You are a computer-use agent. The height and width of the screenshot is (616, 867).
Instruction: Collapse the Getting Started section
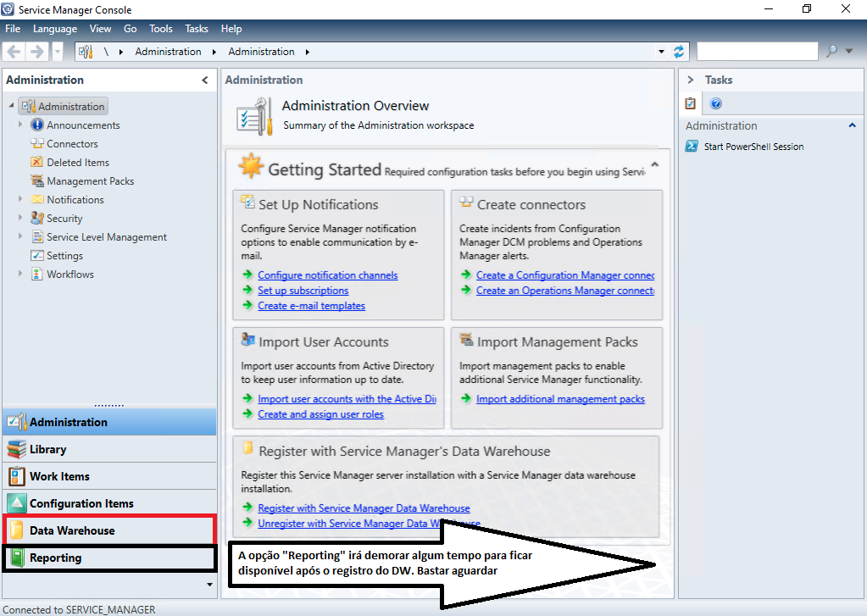tap(654, 164)
